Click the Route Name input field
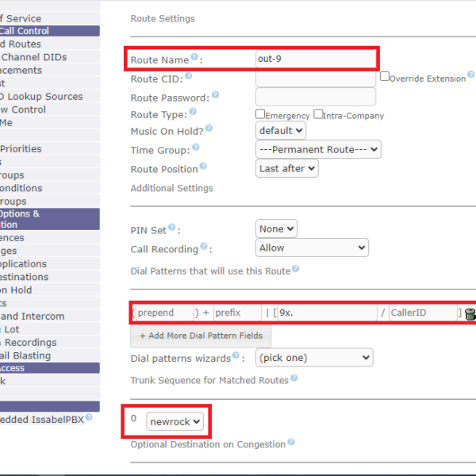This screenshot has width=476, height=476. [316, 59]
